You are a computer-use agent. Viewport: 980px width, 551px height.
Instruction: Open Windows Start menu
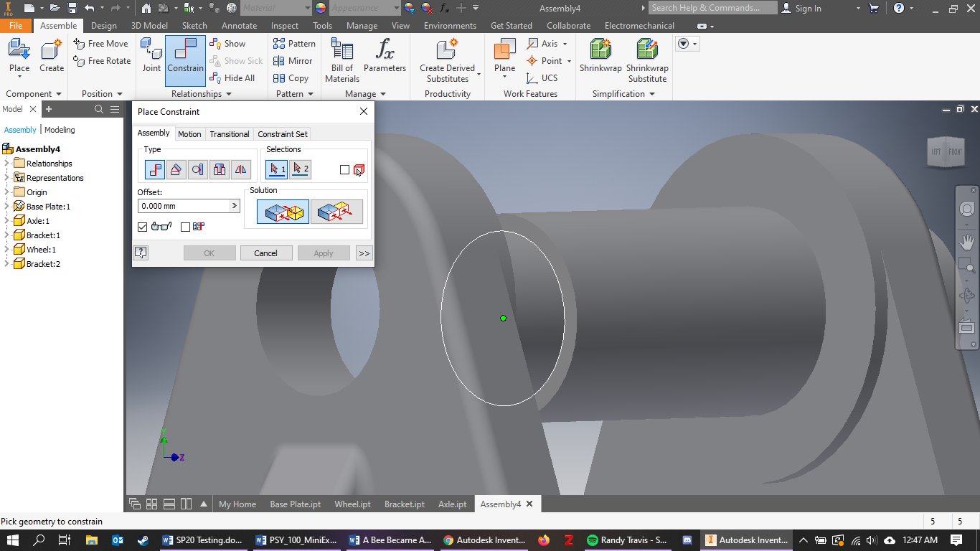(12, 540)
